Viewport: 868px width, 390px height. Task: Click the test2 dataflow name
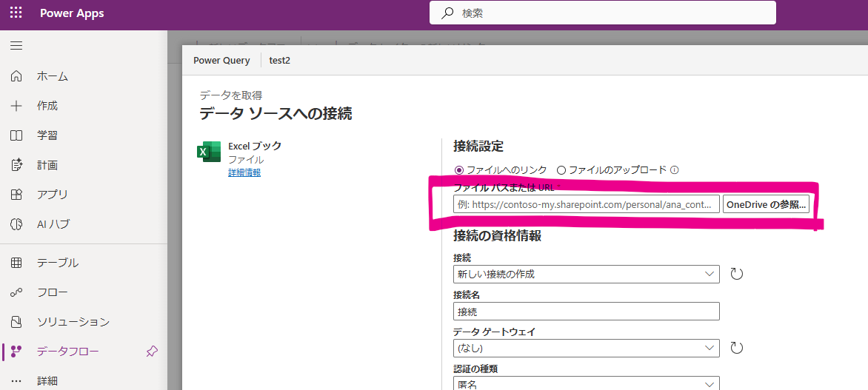(279, 60)
